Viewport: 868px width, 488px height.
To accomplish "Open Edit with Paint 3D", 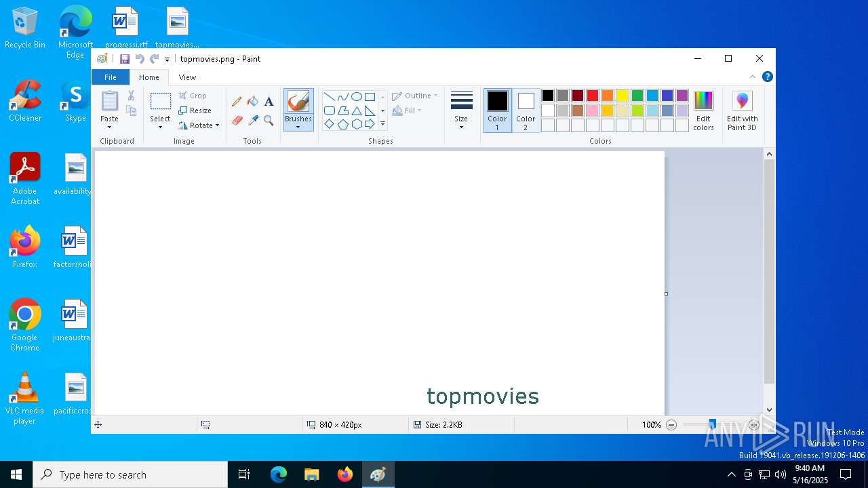I will point(742,111).
